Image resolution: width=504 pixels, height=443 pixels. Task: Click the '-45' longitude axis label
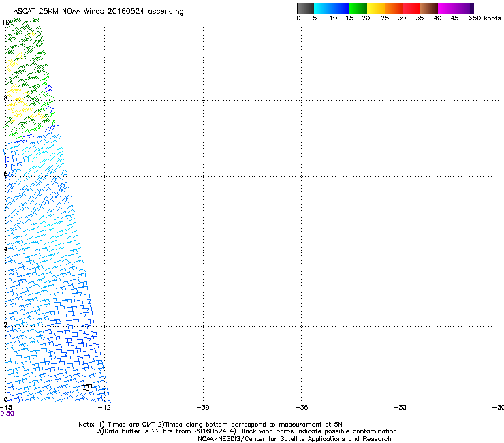pyautogui.click(x=6, y=408)
